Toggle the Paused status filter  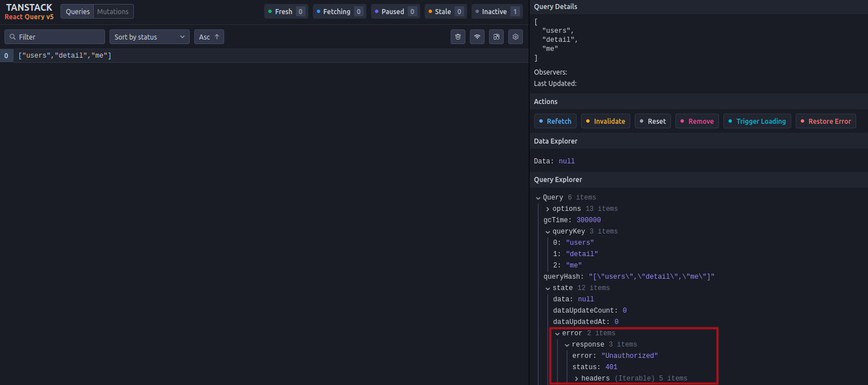click(x=395, y=11)
